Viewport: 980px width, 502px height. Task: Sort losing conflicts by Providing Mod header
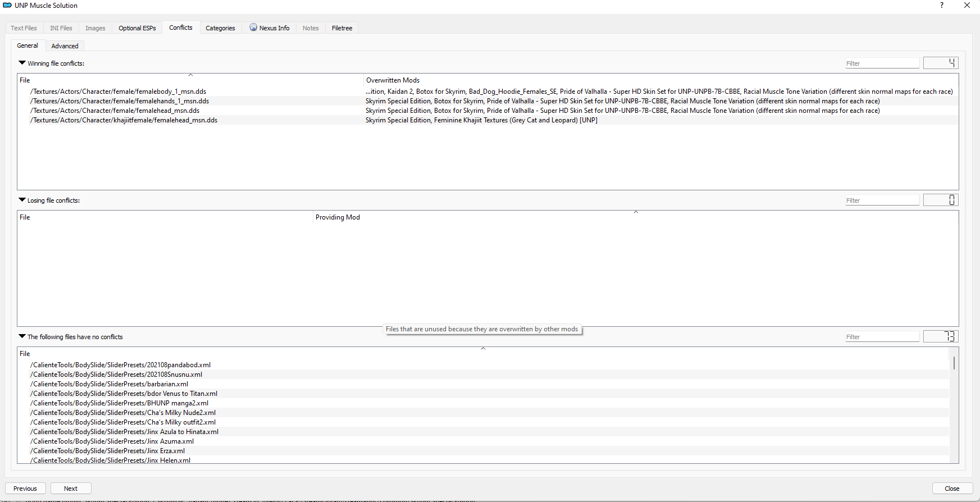tap(636, 217)
